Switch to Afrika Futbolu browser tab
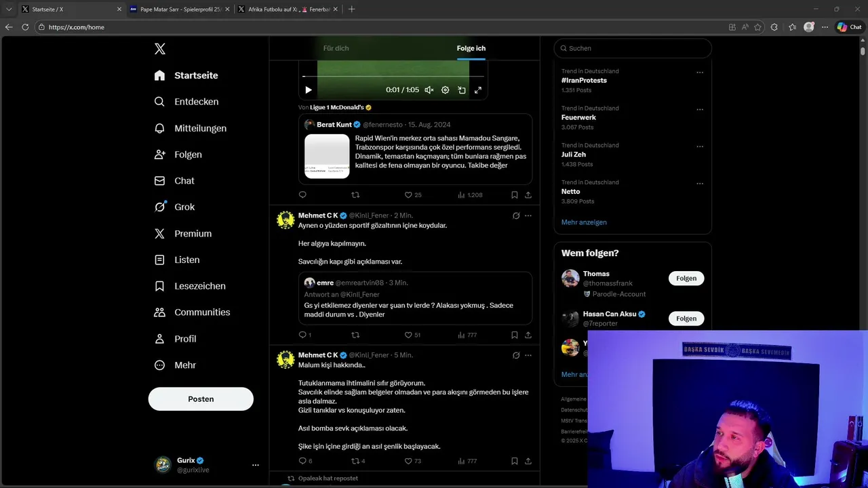The height and width of the screenshot is (488, 868). (x=288, y=9)
